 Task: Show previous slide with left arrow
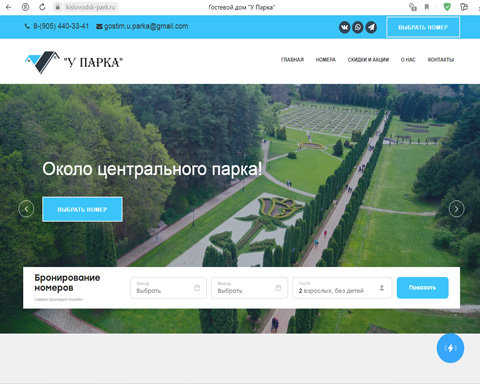click(26, 209)
